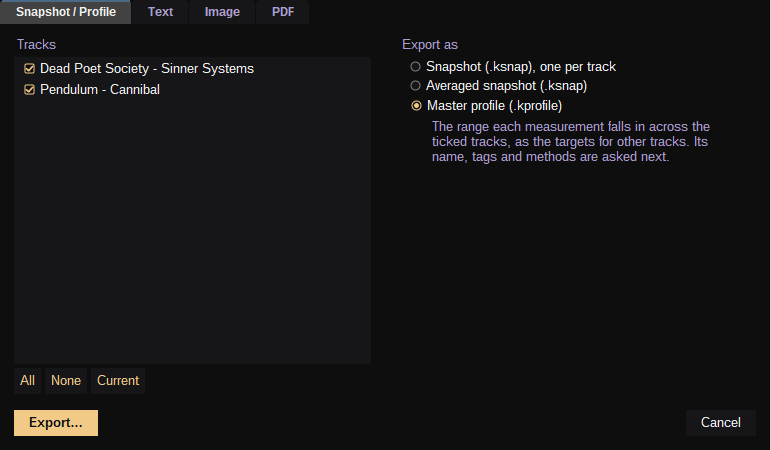
Task: Click the Dead Poet Society track name
Action: click(x=147, y=68)
